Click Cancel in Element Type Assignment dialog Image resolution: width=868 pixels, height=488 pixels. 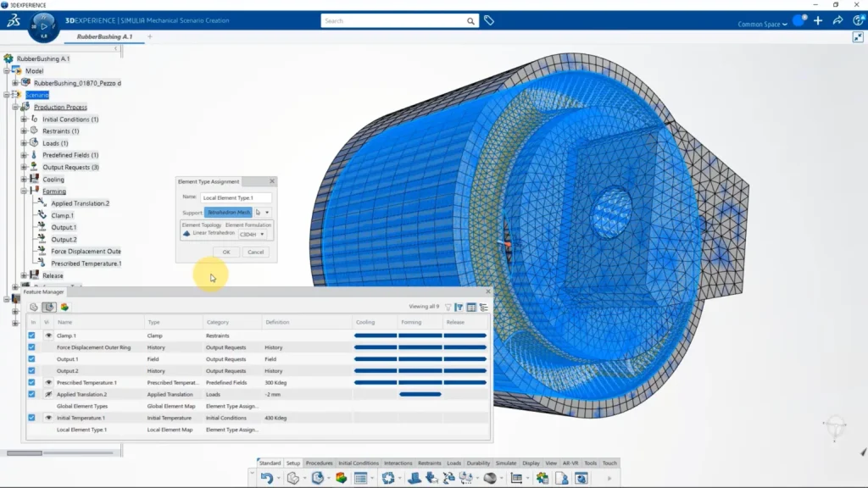point(256,252)
